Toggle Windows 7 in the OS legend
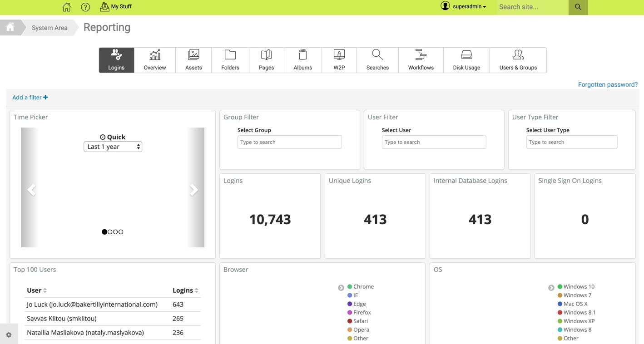644x344 pixels. [575, 295]
